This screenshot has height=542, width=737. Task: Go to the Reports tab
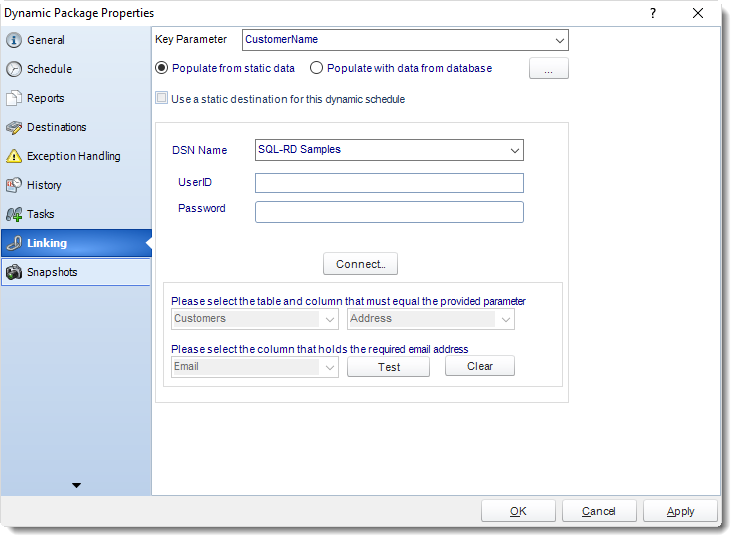click(x=76, y=98)
